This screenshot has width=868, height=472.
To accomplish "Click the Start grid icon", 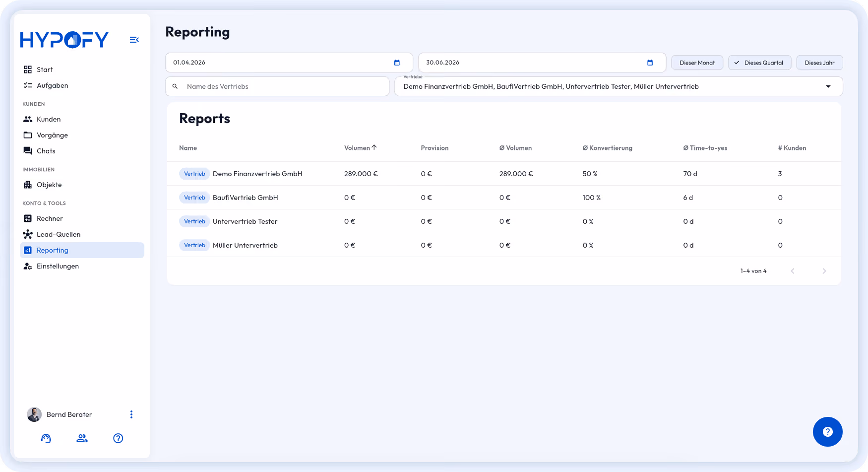I will click(x=28, y=69).
